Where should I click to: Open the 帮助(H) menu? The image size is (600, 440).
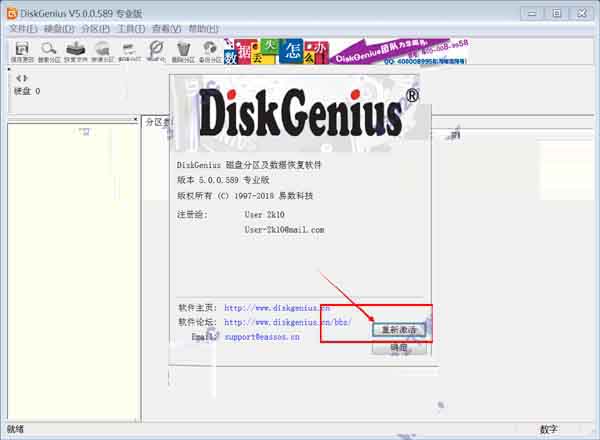[204, 29]
